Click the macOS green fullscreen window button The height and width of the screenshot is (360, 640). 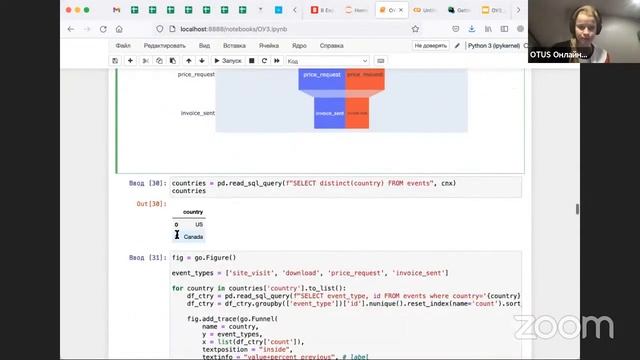point(87,10)
